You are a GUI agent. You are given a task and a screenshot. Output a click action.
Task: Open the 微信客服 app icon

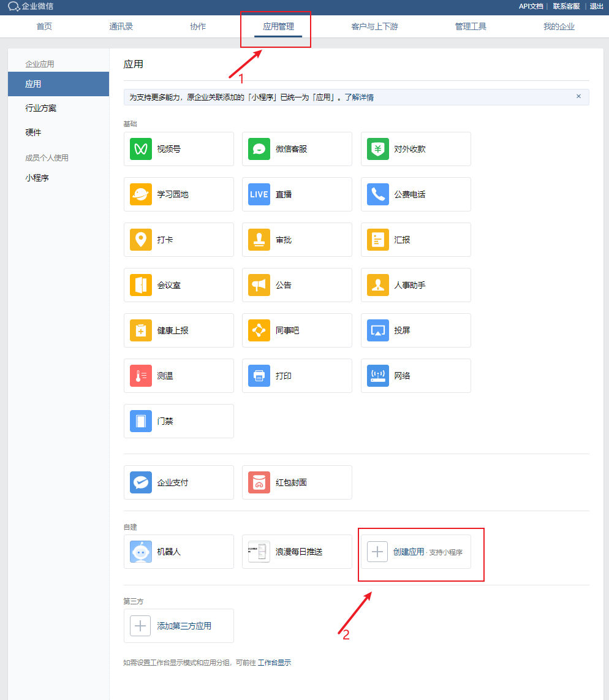pyautogui.click(x=259, y=149)
